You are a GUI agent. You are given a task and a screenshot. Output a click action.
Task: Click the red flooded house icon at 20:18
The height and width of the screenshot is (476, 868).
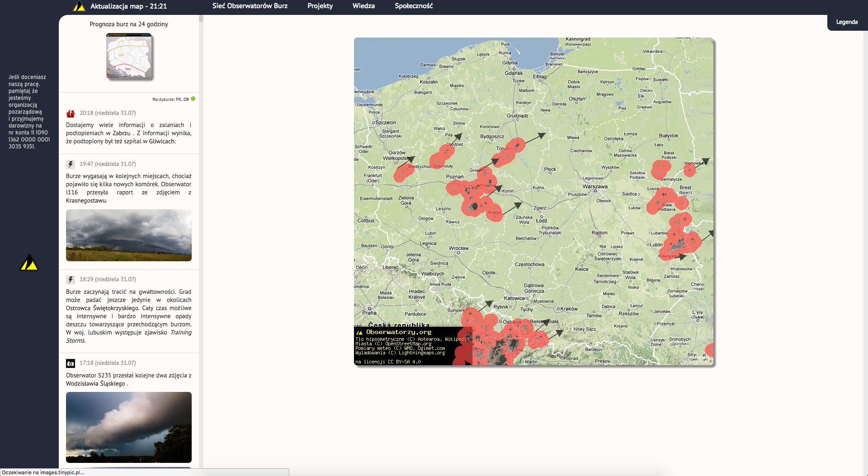tap(71, 113)
